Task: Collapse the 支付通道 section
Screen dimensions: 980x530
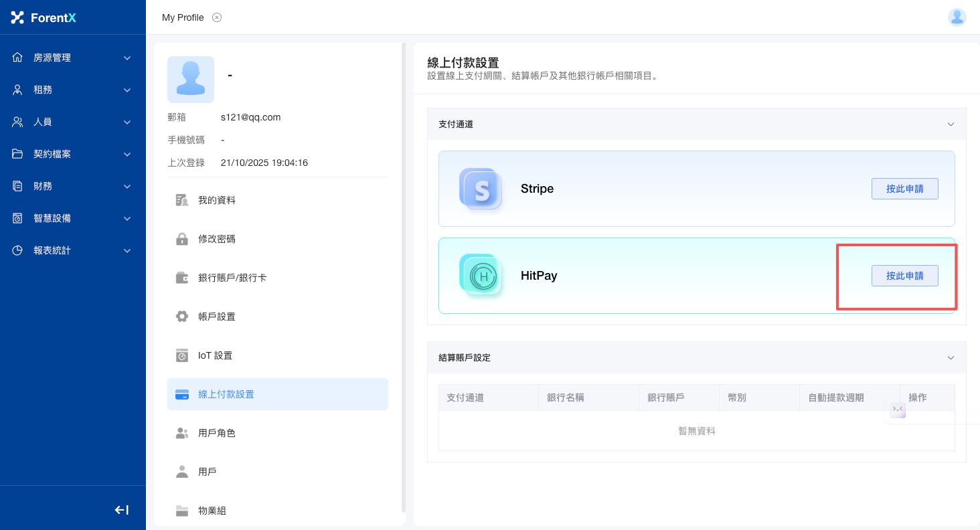Action: pos(951,124)
